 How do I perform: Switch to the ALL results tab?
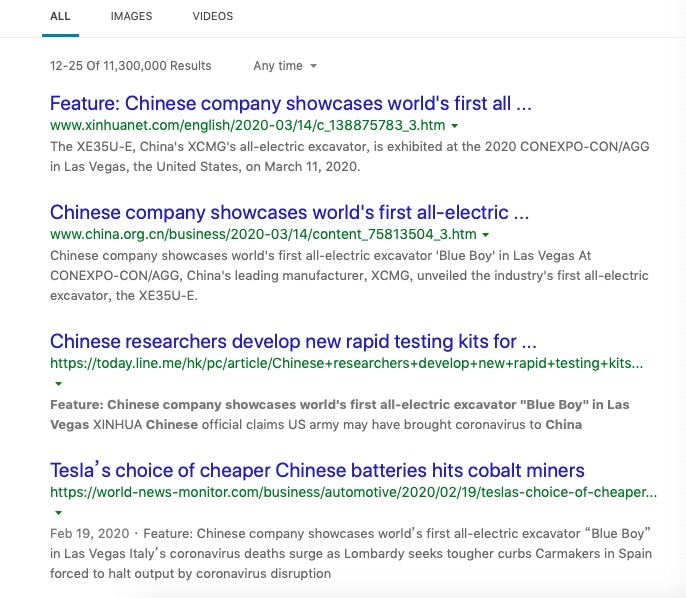click(x=60, y=17)
